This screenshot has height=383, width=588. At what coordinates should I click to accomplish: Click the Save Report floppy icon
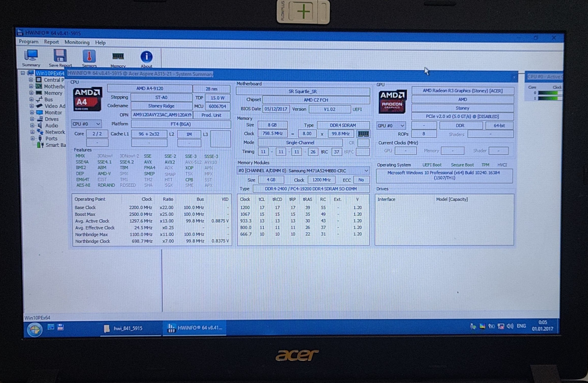point(60,56)
